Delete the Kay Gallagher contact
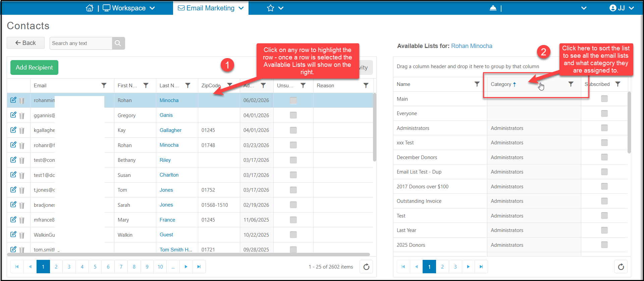This screenshot has height=281, width=644. pyautogui.click(x=22, y=131)
